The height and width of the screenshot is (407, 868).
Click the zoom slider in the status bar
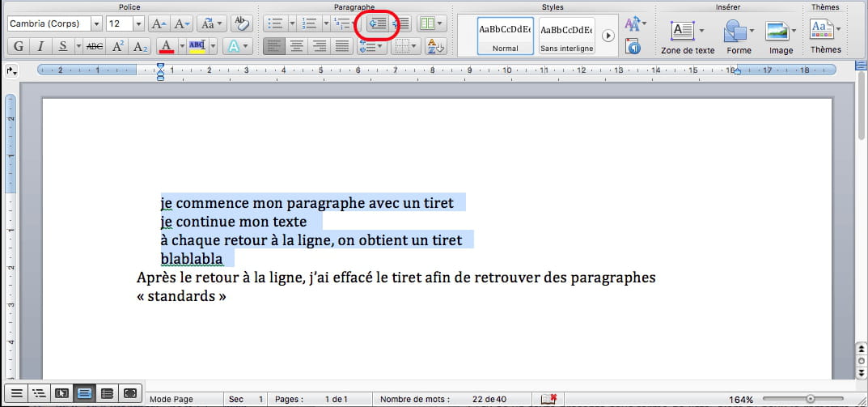coord(809,399)
